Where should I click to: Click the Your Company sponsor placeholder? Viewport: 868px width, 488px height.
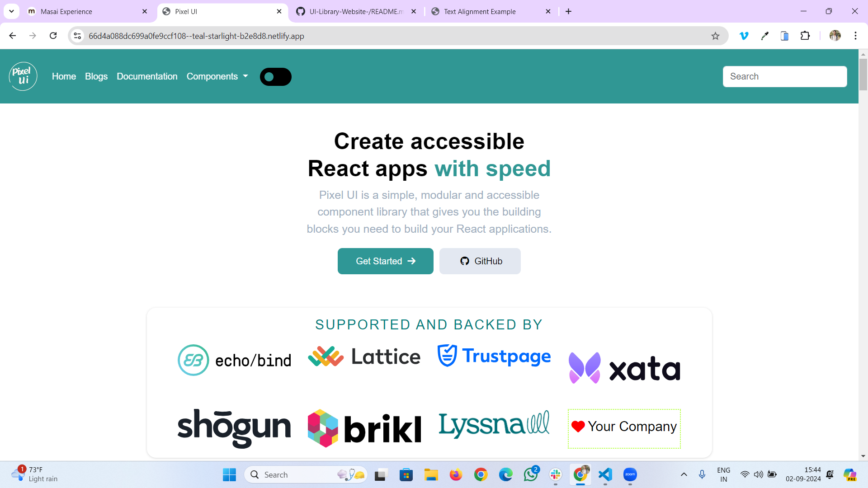point(624,428)
